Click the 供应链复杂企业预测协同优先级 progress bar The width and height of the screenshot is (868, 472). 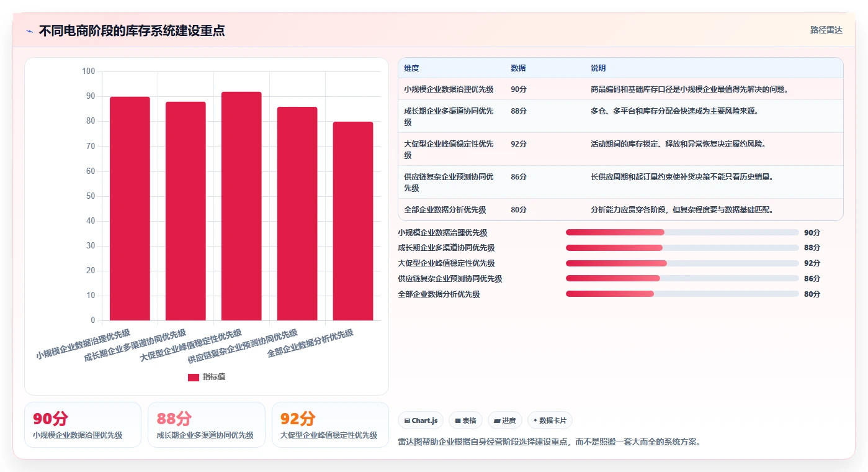tap(682, 278)
